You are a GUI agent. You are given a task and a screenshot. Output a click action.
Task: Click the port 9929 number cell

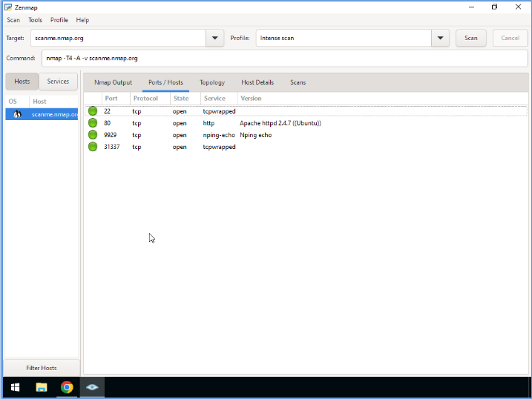pos(111,135)
